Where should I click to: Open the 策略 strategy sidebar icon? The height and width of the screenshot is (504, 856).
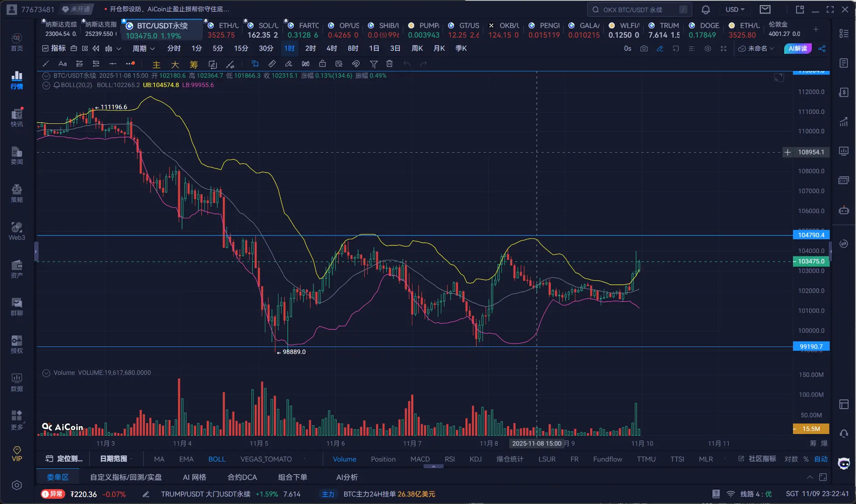pyautogui.click(x=17, y=193)
